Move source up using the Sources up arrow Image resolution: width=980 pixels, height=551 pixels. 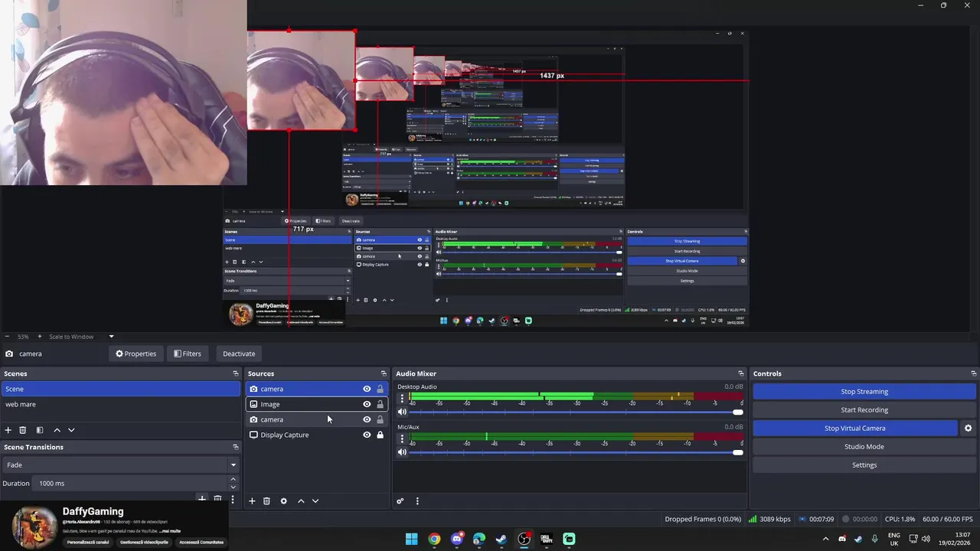click(x=301, y=501)
